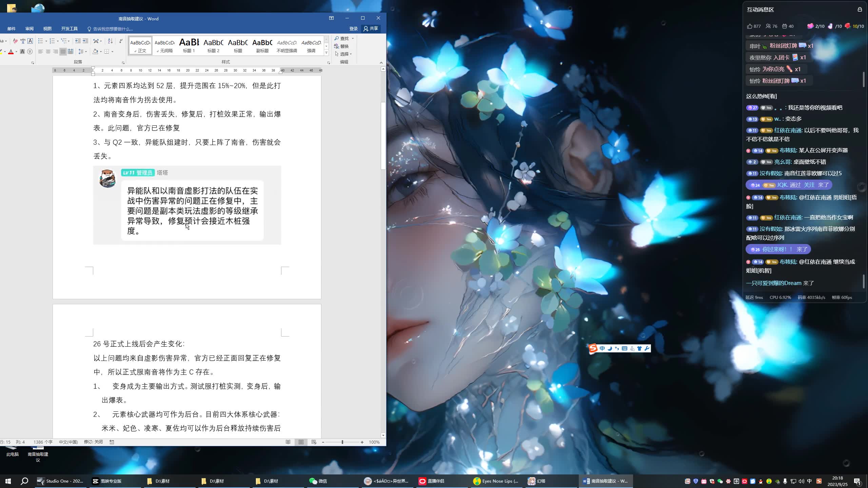Open the 视图 (View) tab
The width and height of the screenshot is (868, 488).
[47, 29]
